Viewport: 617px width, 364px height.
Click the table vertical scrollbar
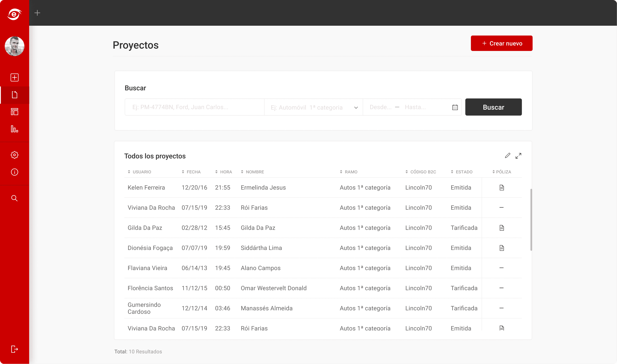(x=531, y=220)
